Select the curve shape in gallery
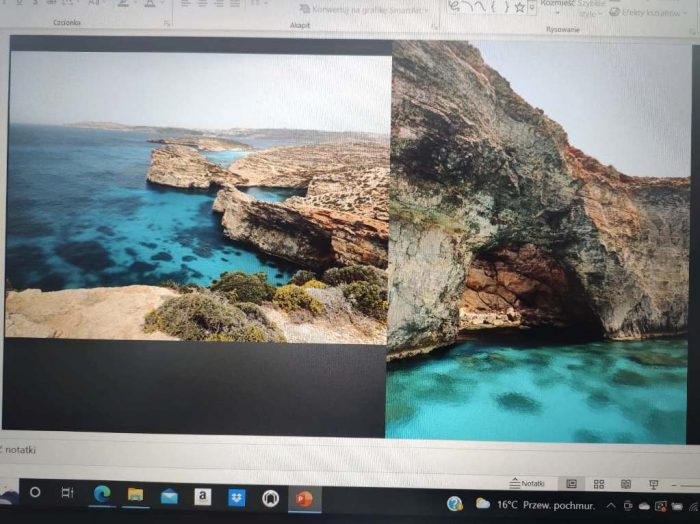 coord(480,6)
